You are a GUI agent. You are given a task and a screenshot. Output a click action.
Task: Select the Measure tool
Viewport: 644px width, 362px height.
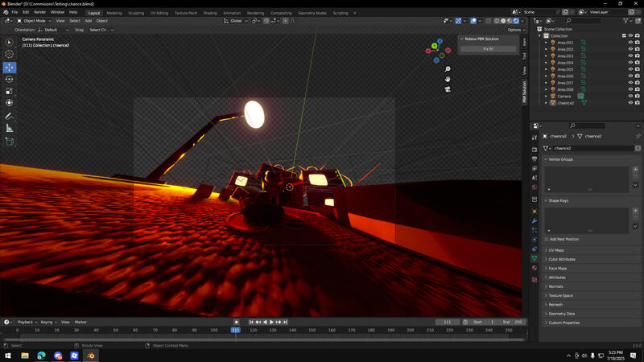9,129
